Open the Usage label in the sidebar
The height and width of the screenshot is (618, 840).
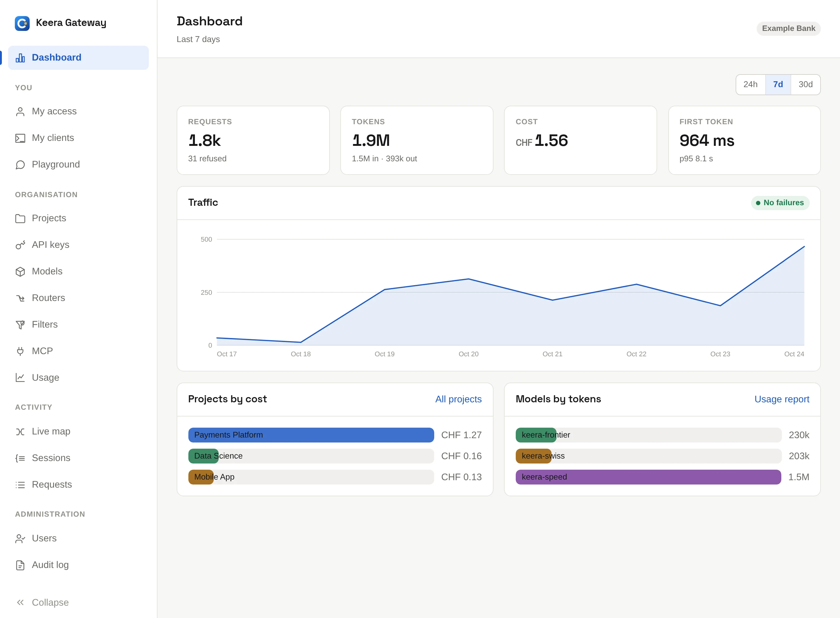pos(46,378)
